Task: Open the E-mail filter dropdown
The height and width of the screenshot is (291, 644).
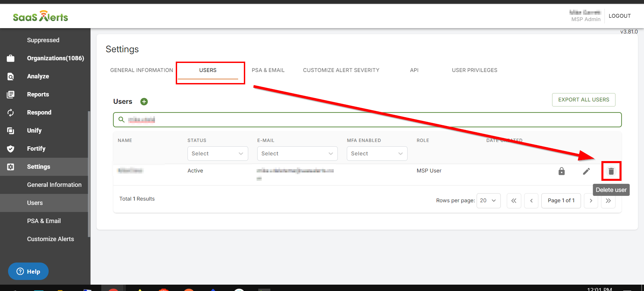Action: coord(297,153)
